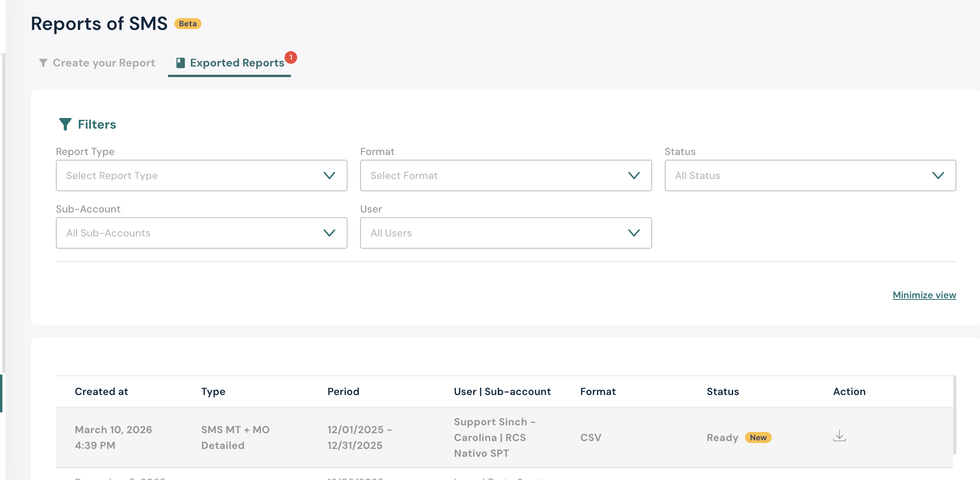
Task: Click the SMS MT + MO Detailed row
Action: [235, 438]
